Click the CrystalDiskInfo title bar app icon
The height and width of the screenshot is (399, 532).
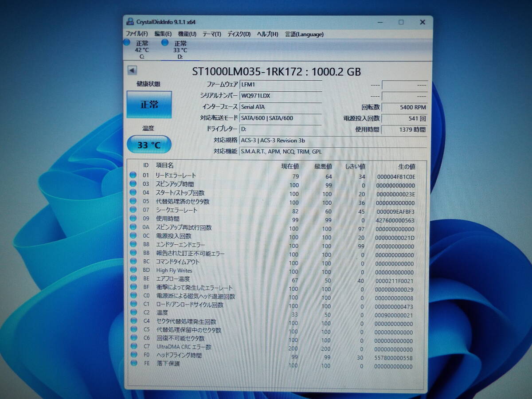130,22
